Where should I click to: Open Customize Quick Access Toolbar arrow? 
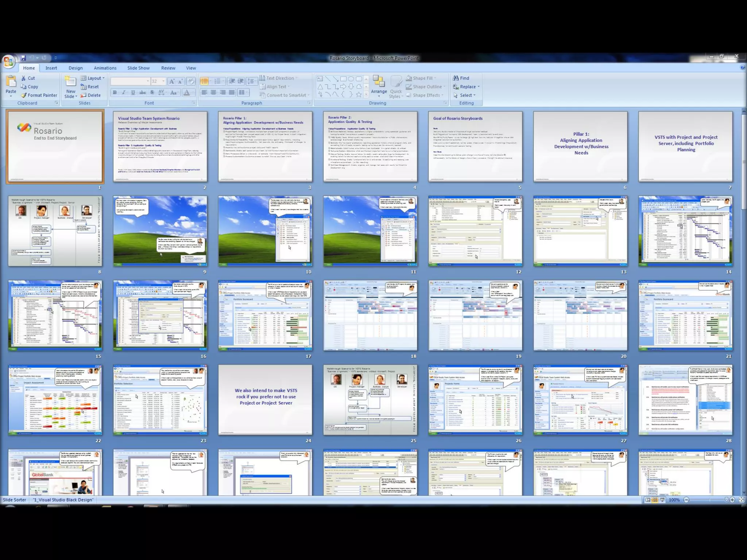[x=55, y=58]
